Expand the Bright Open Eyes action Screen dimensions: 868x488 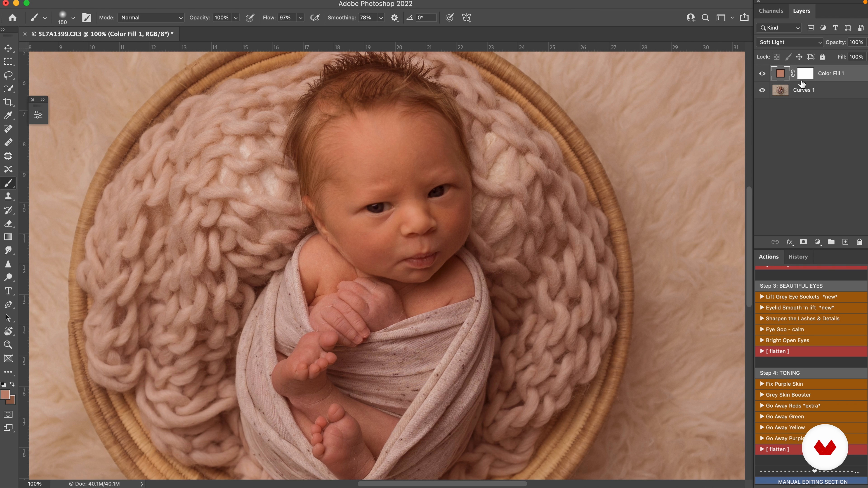click(762, 340)
